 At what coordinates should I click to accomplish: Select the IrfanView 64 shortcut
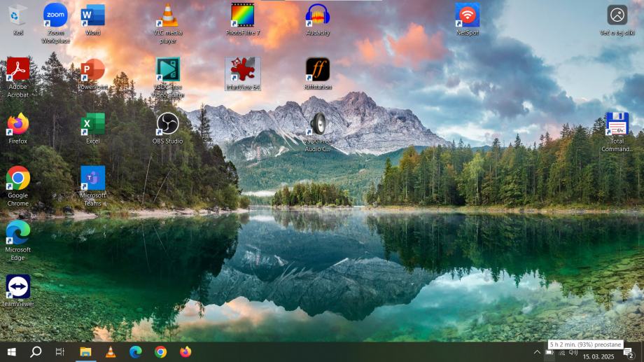pyautogui.click(x=243, y=74)
